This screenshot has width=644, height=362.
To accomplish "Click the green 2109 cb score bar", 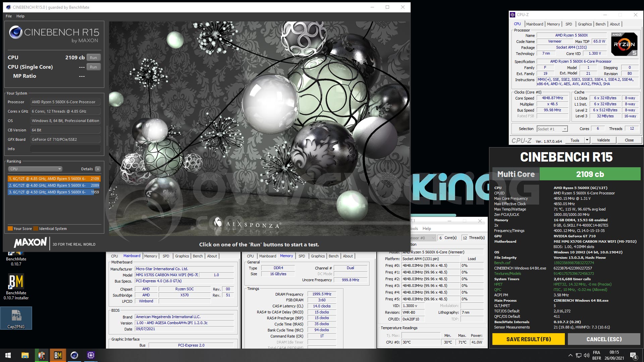I will (x=590, y=174).
